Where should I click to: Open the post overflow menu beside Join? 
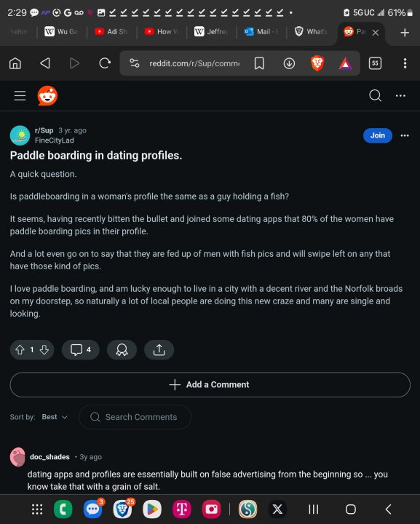click(x=405, y=135)
